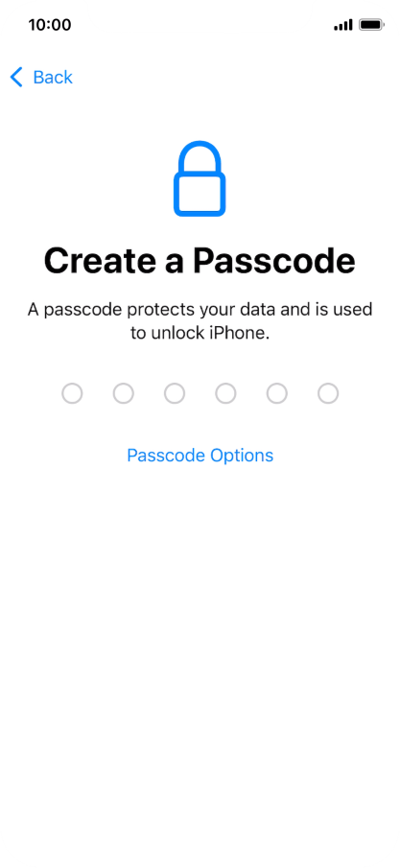Select the fifth passcode digit circle
Viewport: 400px width, 868px height.
(x=277, y=393)
